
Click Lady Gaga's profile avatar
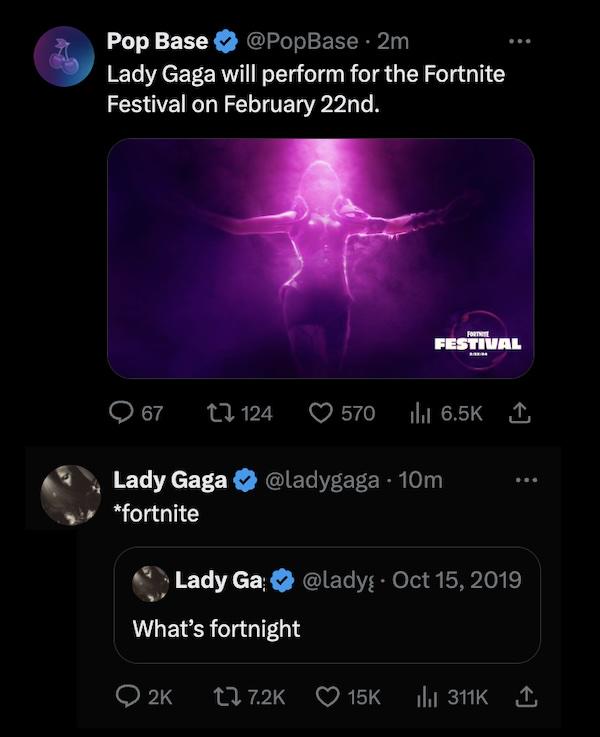[71, 497]
